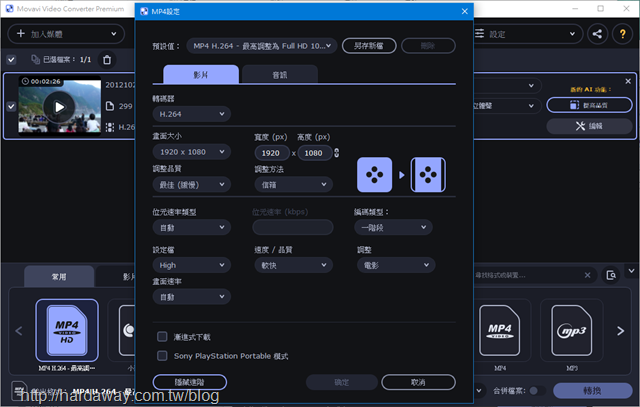Choose the MP4 video format icon
The image size is (640, 407).
[500, 330]
